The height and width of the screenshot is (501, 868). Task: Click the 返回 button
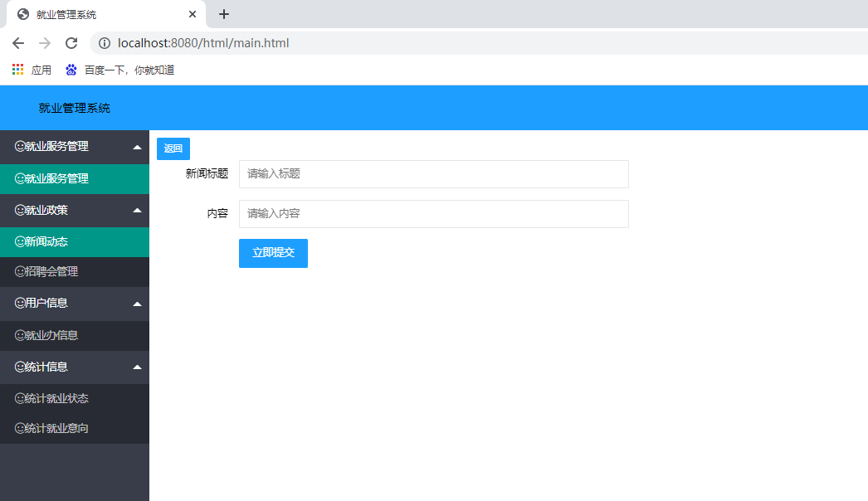[173, 148]
